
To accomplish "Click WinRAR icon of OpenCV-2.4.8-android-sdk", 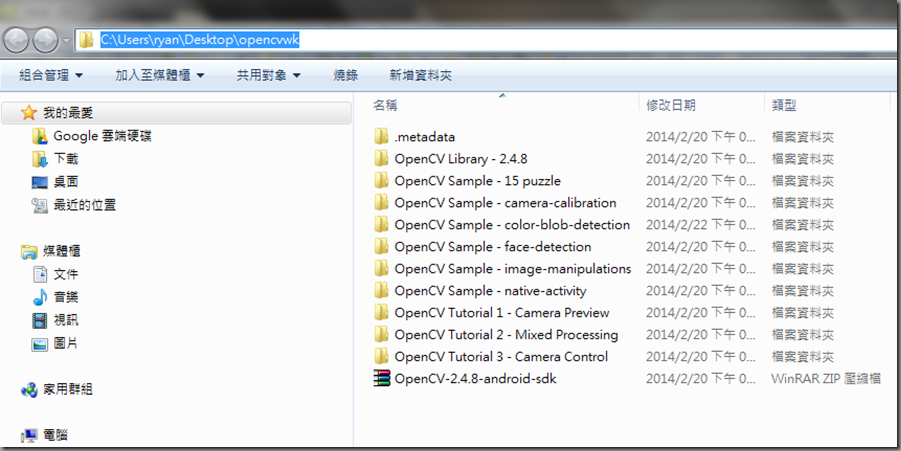I will click(381, 378).
